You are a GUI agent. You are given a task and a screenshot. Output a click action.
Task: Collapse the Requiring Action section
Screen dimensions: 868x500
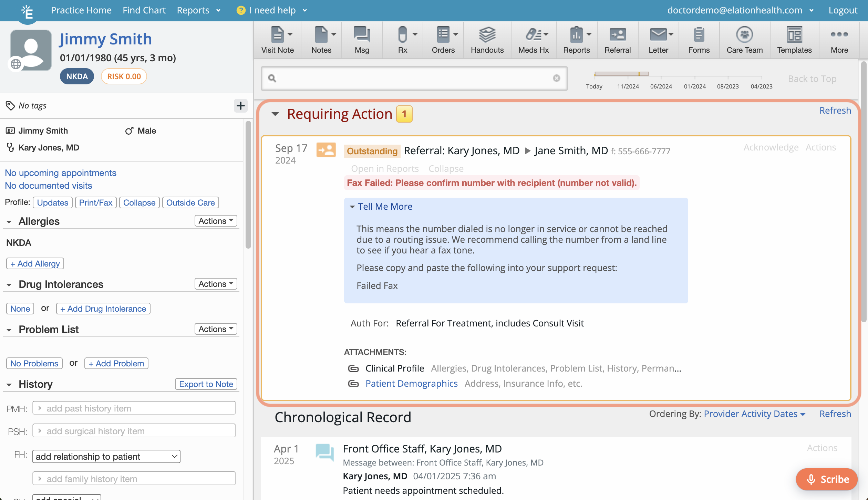275,114
